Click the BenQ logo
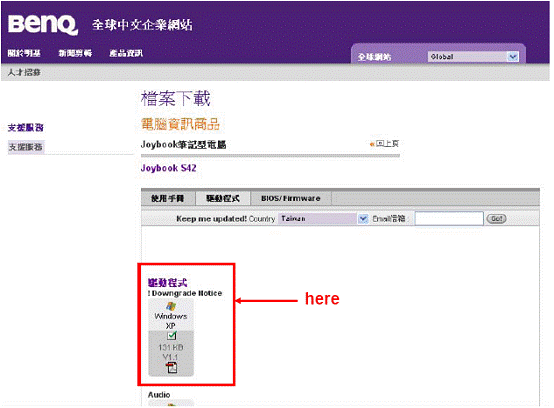Image resolution: width=554 pixels, height=408 pixels. click(x=42, y=25)
